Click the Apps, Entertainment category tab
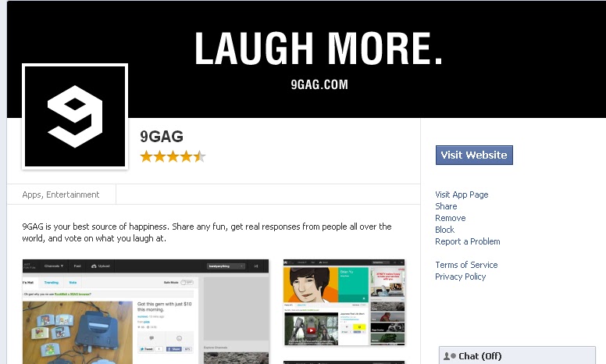Screen dimensions: 606x364 [61, 194]
